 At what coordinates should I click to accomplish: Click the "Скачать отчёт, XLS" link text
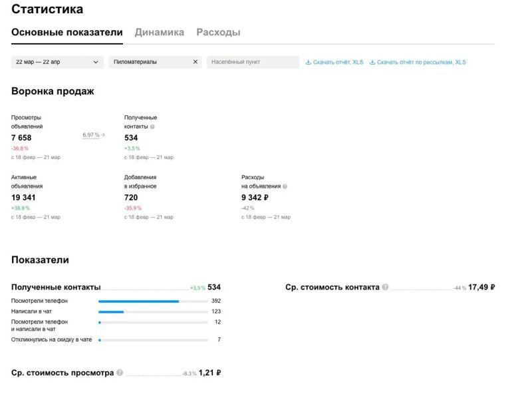click(338, 63)
